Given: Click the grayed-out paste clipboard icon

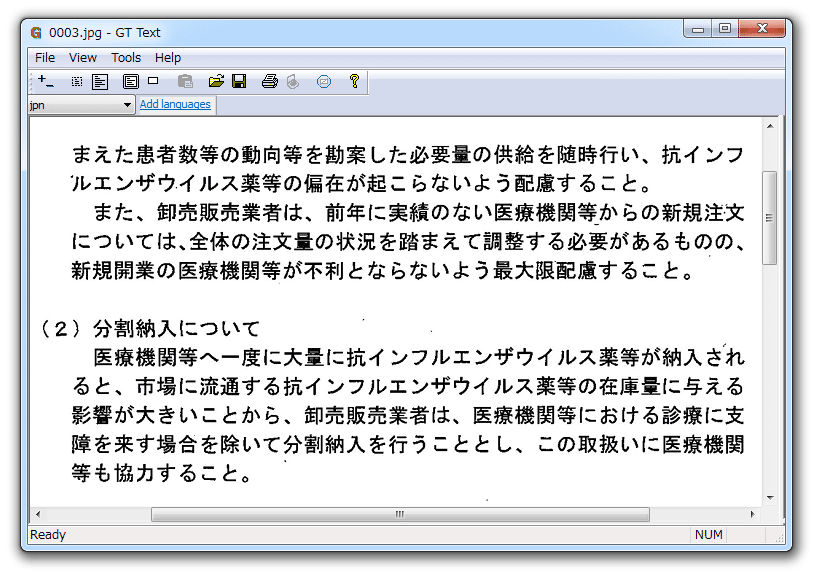Looking at the screenshot, I should [x=185, y=81].
